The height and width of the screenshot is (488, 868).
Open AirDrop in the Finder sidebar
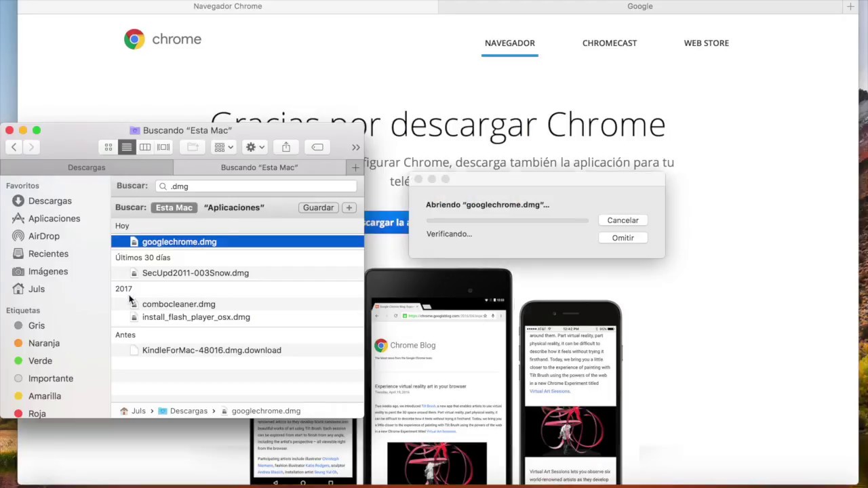(x=44, y=236)
